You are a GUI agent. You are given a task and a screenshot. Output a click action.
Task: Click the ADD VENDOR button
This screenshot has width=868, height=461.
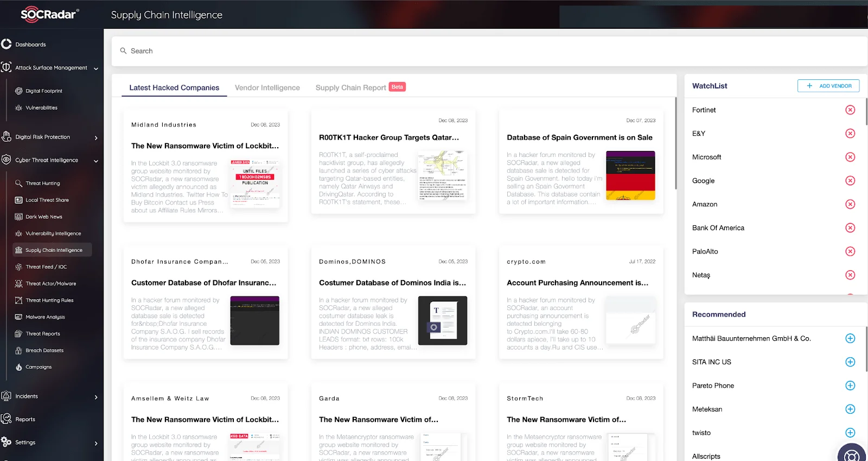[828, 86]
